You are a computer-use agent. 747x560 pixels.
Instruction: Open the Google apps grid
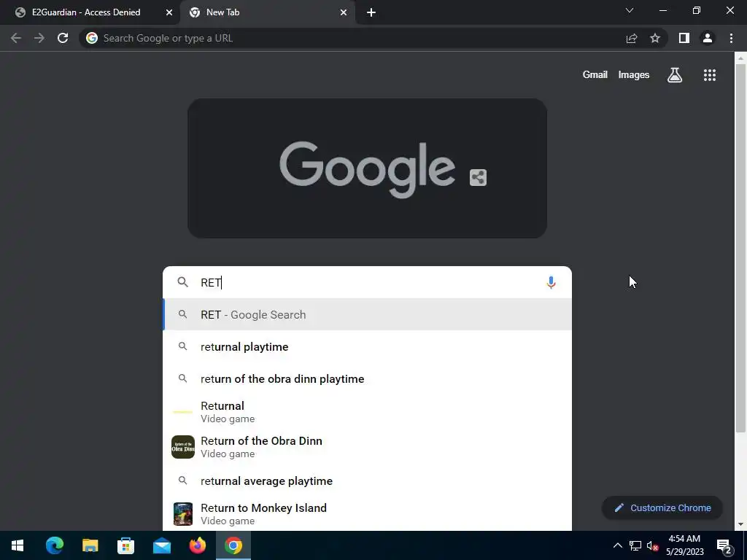coord(710,75)
